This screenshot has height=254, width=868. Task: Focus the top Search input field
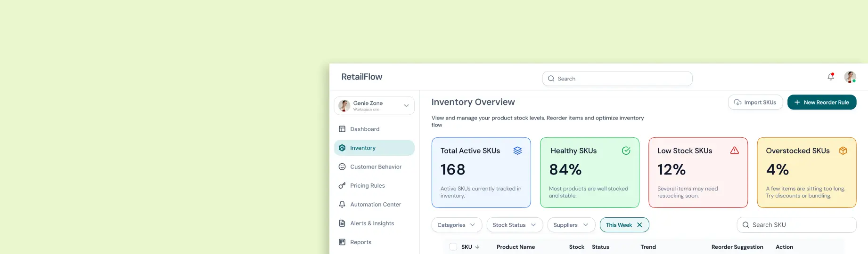(x=617, y=79)
